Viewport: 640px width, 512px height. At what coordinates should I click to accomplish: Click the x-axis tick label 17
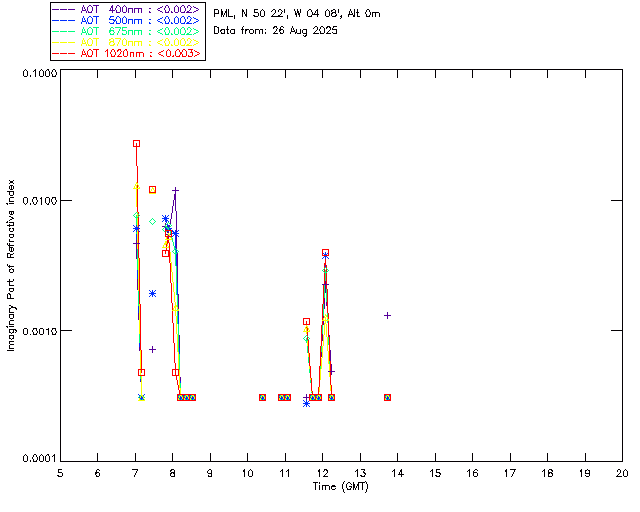point(510,473)
